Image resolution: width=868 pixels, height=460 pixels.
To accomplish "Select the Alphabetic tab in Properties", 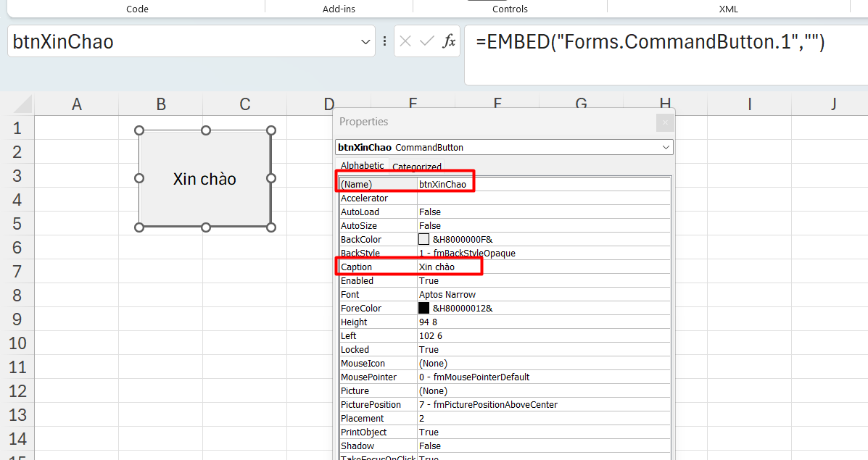I will point(363,166).
